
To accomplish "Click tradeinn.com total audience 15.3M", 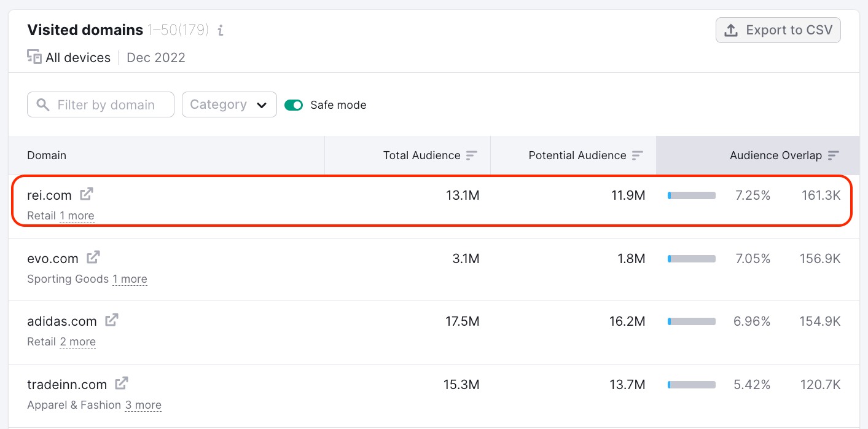I will [x=461, y=385].
